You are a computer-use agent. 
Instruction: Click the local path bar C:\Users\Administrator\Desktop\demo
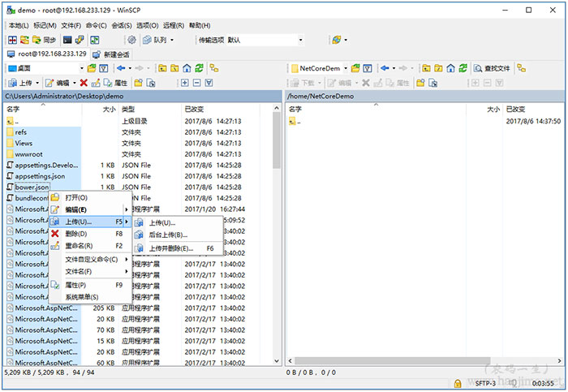pos(143,97)
